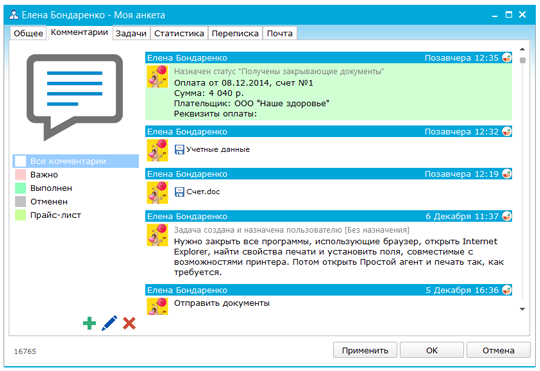This screenshot has width=540, height=371.
Task: Confirm with the OK button
Action: [x=432, y=350]
